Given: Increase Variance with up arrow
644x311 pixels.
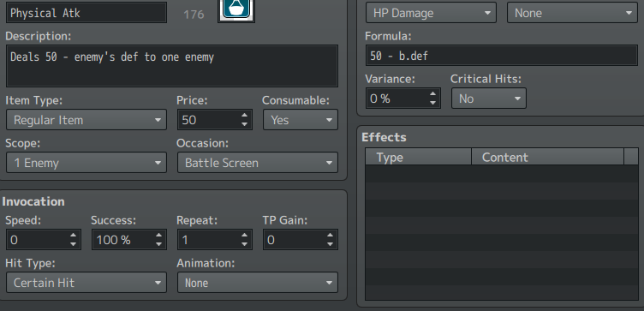Looking at the screenshot, I should (x=432, y=94).
